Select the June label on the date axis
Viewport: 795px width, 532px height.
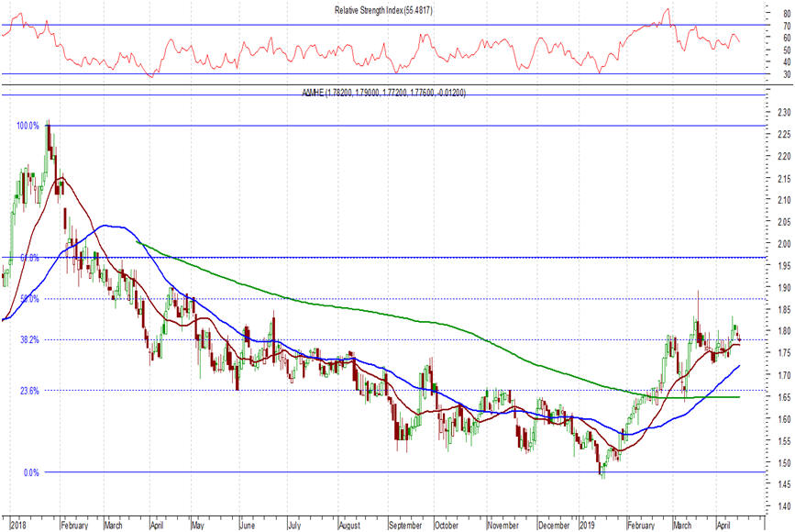coord(246,526)
